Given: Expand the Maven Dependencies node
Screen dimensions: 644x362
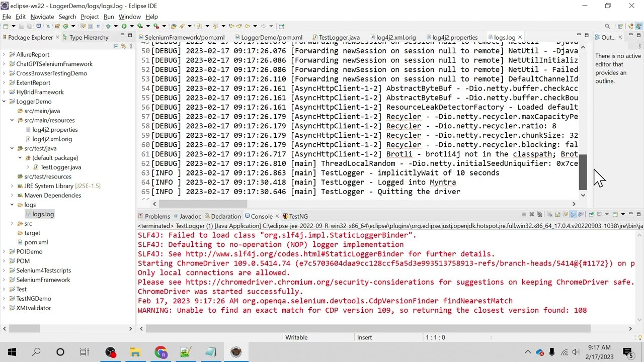Looking at the screenshot, I should 12,195.
